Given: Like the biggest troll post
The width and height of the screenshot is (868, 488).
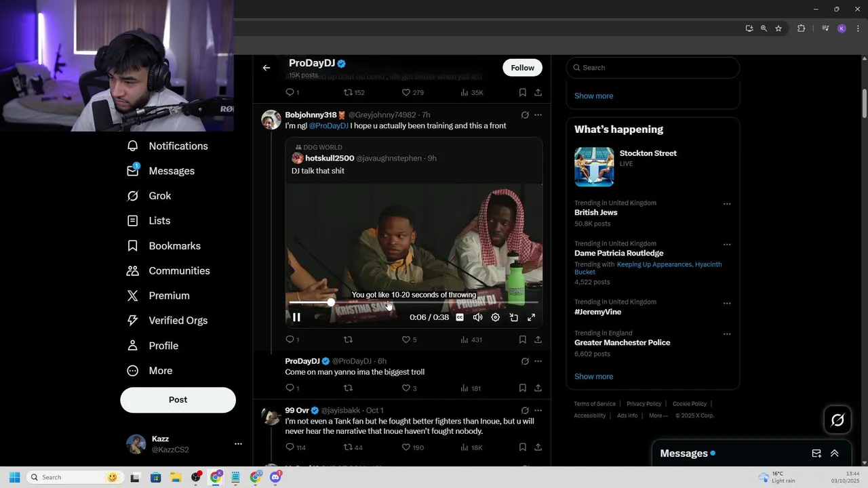Looking at the screenshot, I should 409,388.
